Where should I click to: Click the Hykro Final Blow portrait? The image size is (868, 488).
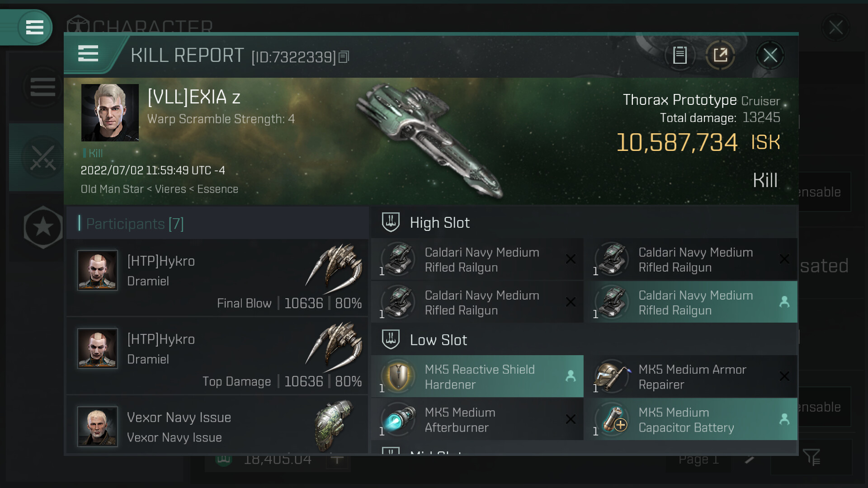pyautogui.click(x=97, y=270)
